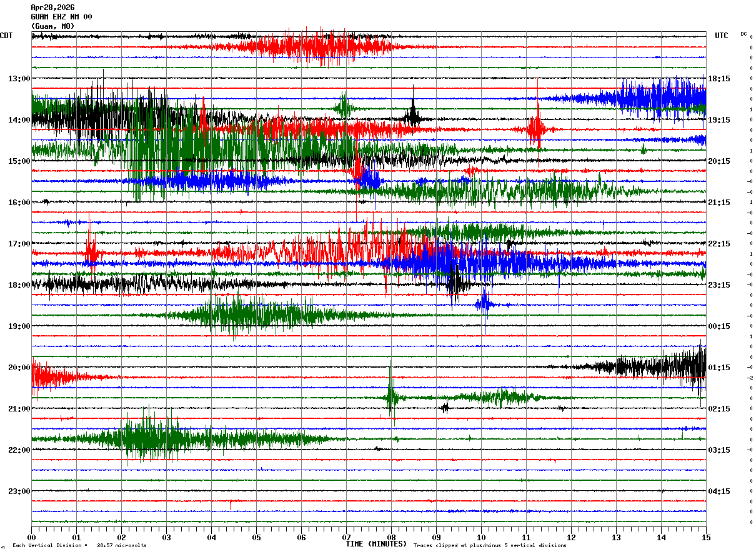Select the 23:00 CDT time label

(19, 491)
